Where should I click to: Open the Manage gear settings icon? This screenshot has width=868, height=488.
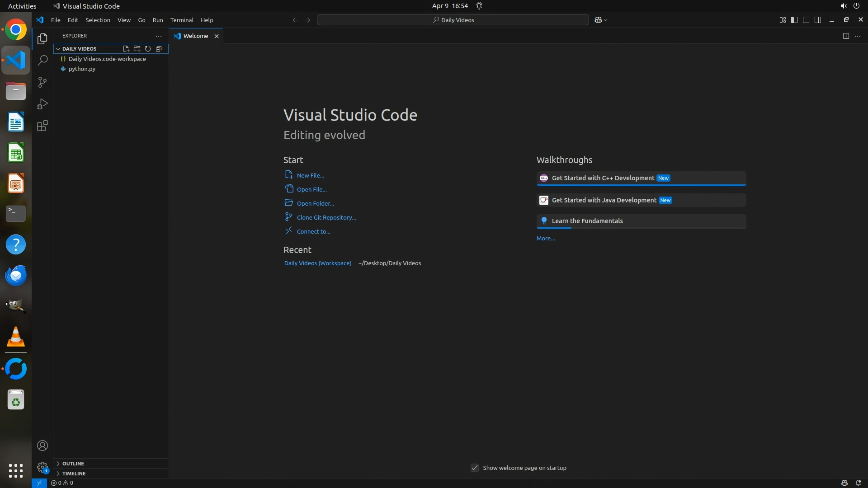[x=42, y=467]
